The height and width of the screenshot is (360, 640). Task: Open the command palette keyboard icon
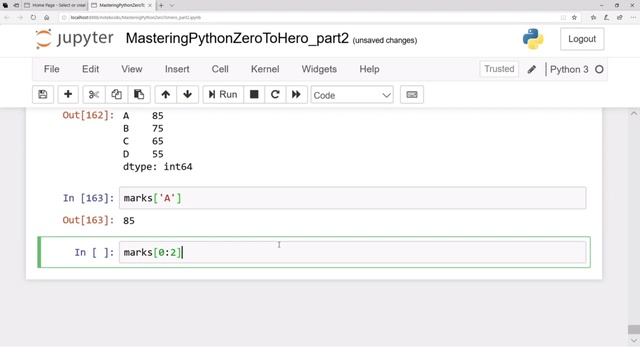(412, 95)
